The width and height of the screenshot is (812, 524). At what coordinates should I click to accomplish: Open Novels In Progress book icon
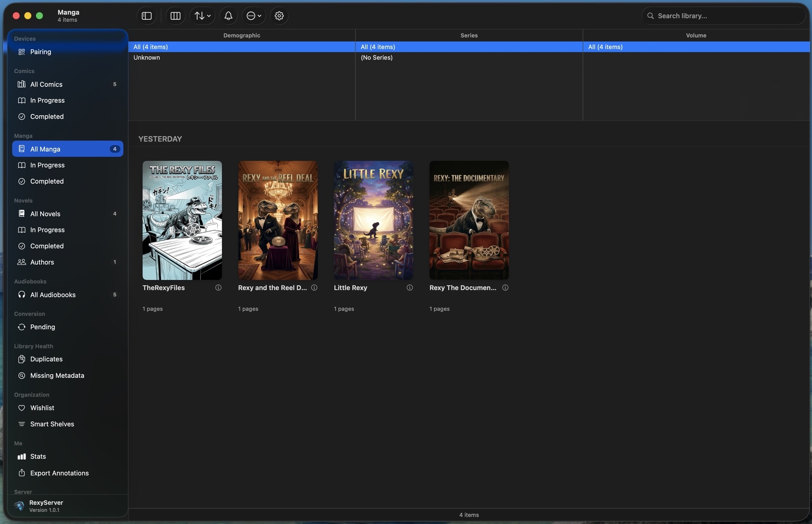point(21,230)
